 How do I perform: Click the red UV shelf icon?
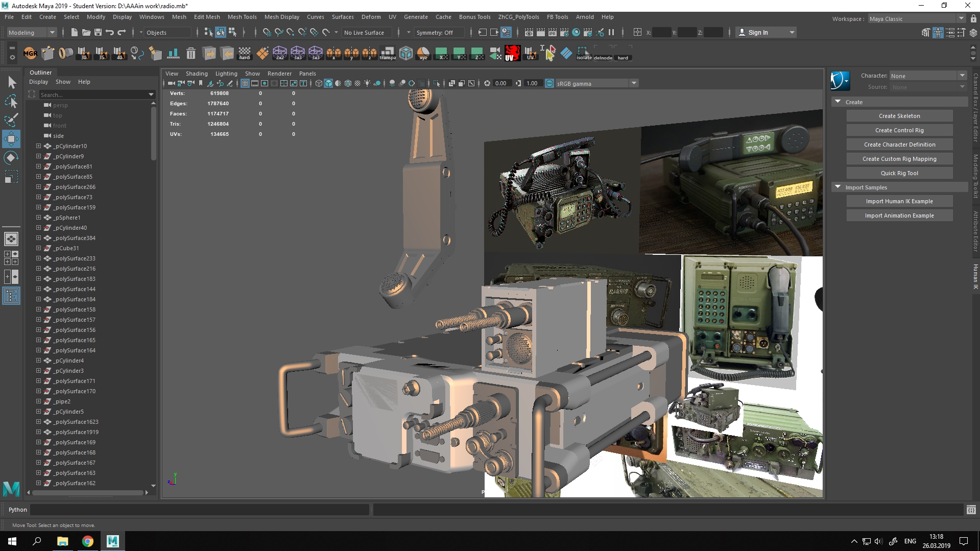[512, 53]
